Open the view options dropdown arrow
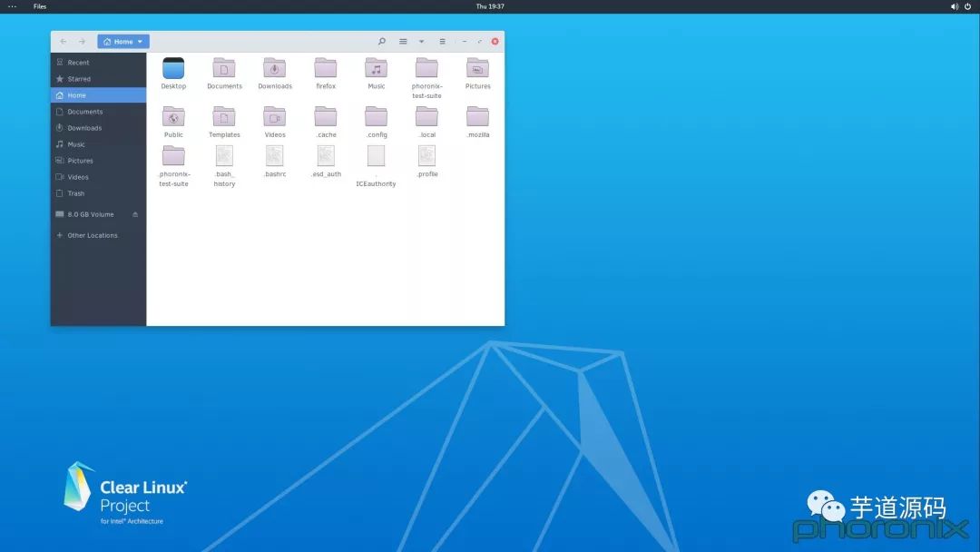 pos(420,41)
